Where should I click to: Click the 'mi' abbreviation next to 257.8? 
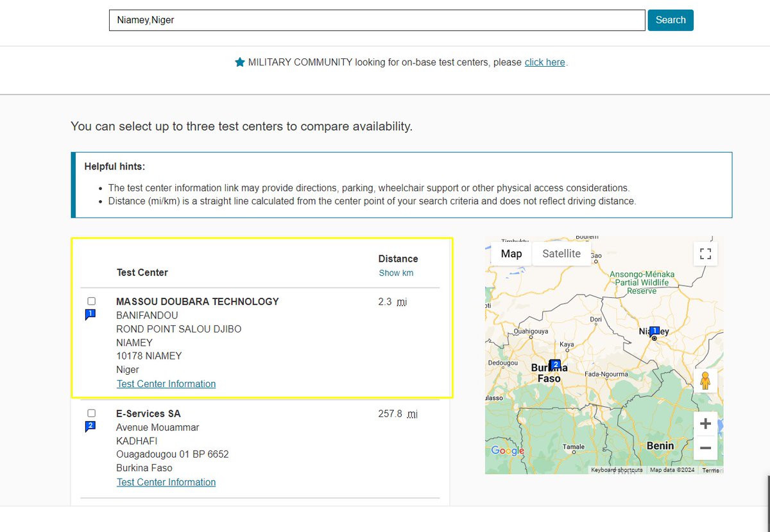point(411,414)
